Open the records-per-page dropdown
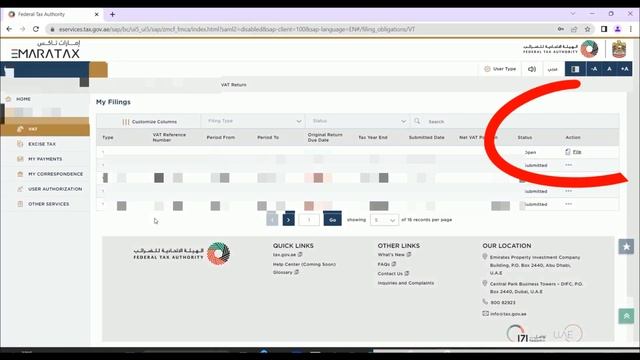 point(384,220)
